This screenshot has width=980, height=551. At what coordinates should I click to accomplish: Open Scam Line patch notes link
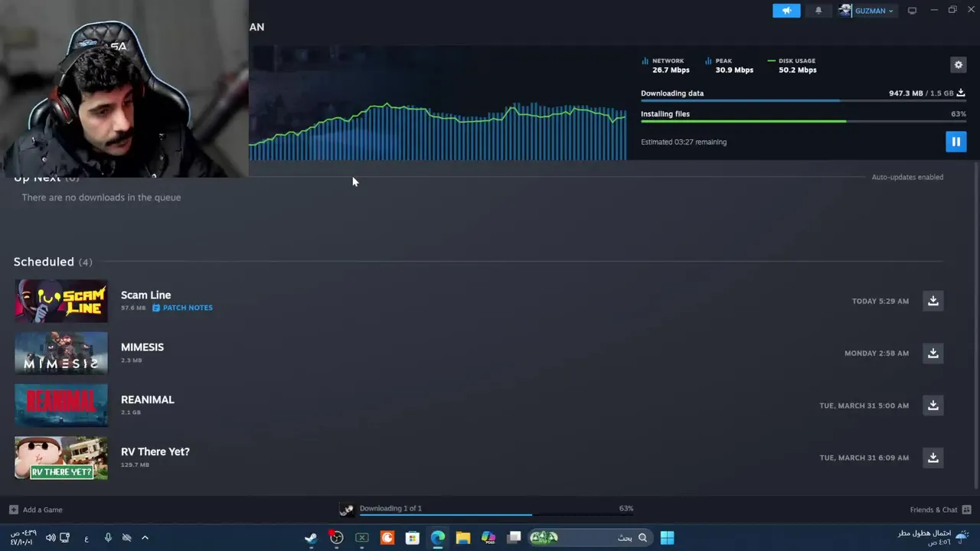pos(182,308)
